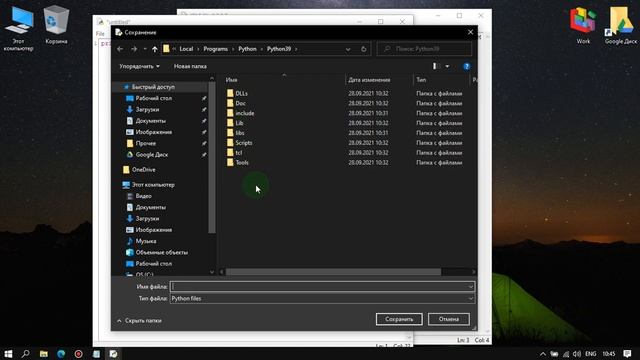Open the include folder
This screenshot has width=640, height=360.
point(244,113)
